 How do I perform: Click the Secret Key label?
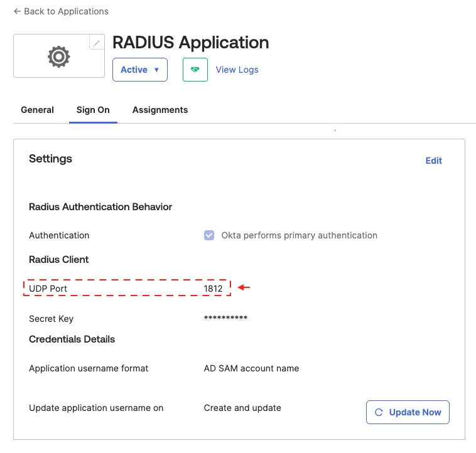[x=51, y=319]
